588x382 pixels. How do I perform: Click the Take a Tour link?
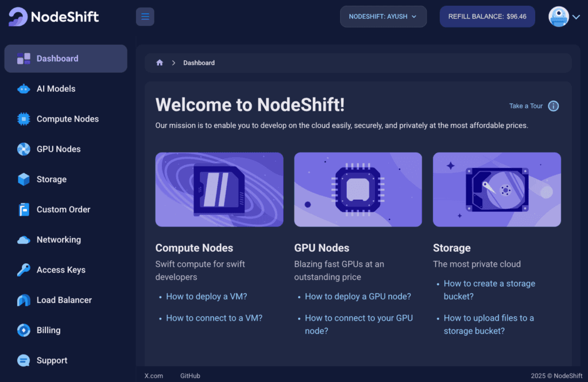point(526,106)
